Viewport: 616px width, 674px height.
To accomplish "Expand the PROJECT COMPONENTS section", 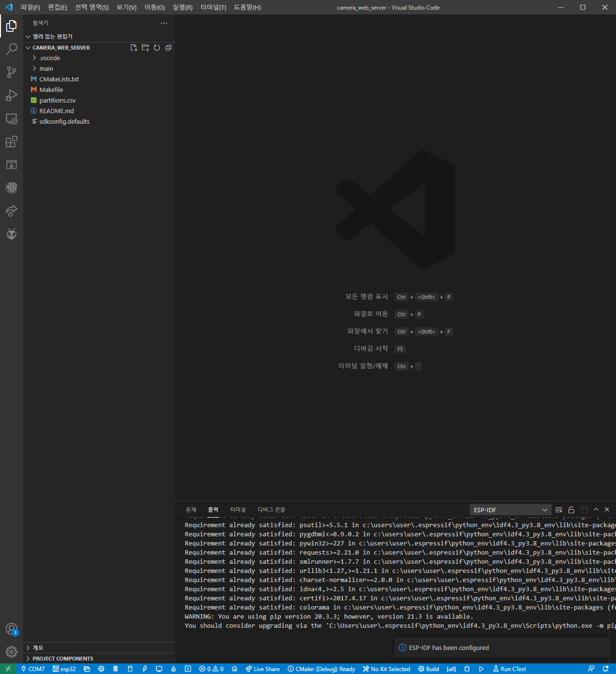I will pos(99,659).
